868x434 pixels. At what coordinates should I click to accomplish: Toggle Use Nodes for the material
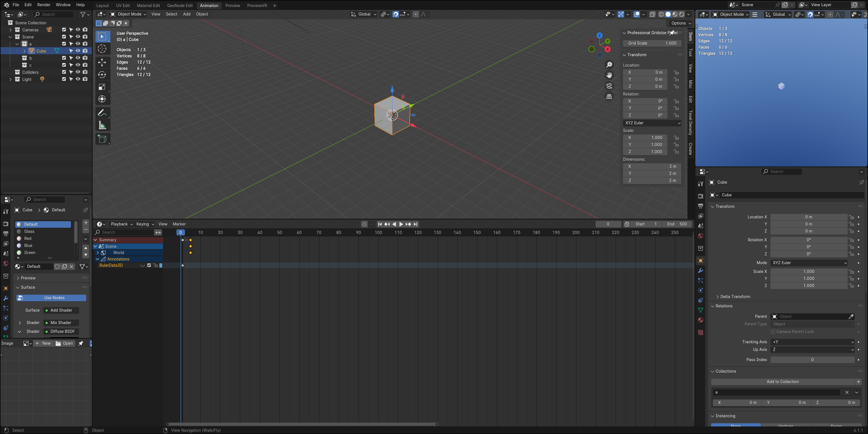click(x=51, y=298)
